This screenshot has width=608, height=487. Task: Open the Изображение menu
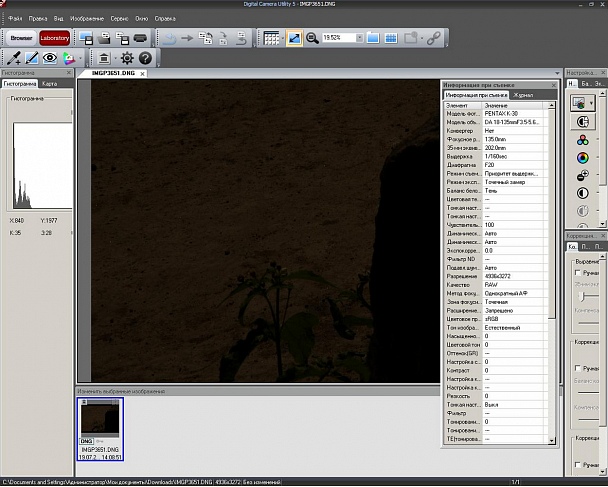[x=87, y=18]
